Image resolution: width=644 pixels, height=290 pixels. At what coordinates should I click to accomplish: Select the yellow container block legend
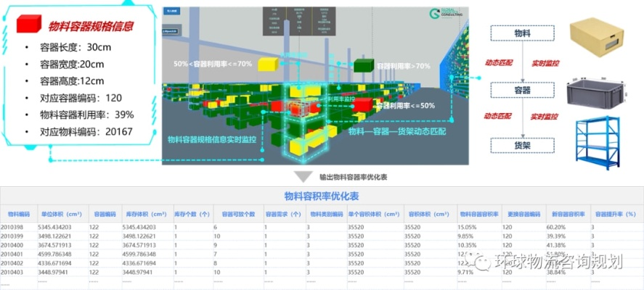[267, 64]
